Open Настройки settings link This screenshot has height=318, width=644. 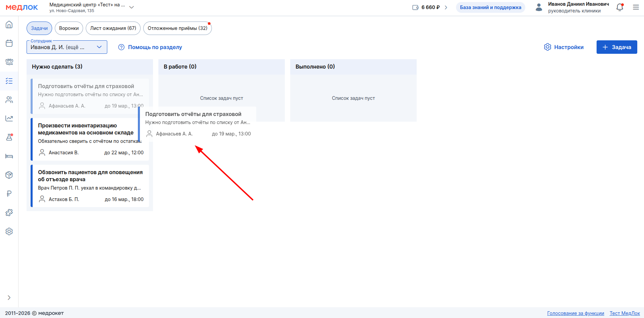[x=564, y=47]
